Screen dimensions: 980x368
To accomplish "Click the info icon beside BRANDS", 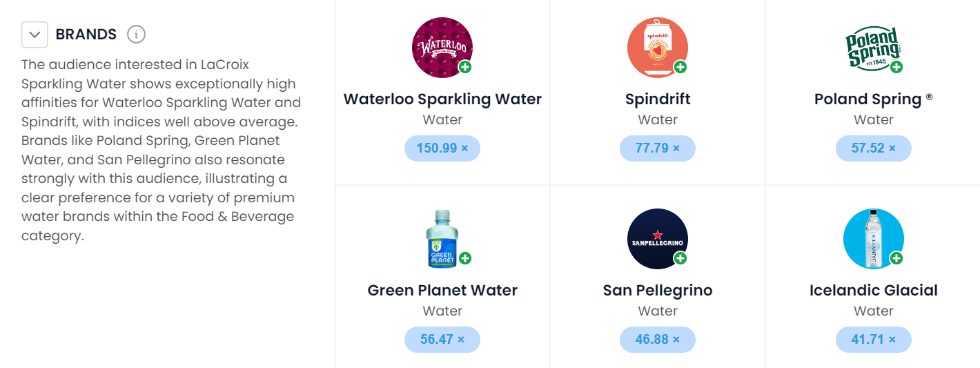I will (x=137, y=35).
